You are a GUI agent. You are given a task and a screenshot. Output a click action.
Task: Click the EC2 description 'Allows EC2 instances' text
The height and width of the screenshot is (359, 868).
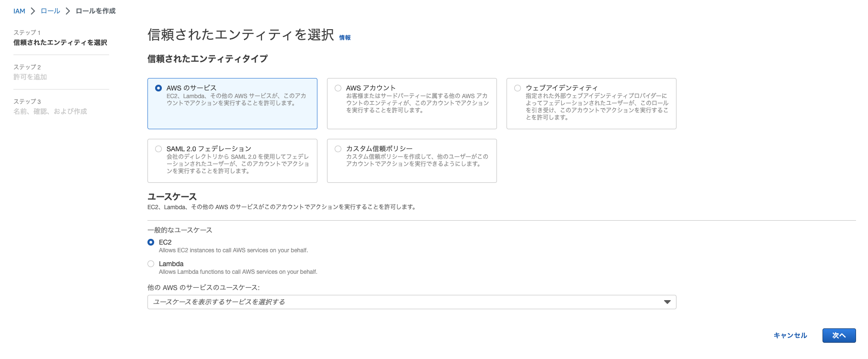tap(233, 250)
